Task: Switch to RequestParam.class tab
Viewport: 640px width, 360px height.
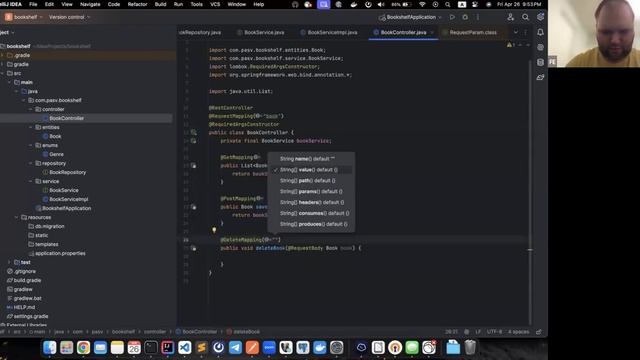Action: pos(469,32)
